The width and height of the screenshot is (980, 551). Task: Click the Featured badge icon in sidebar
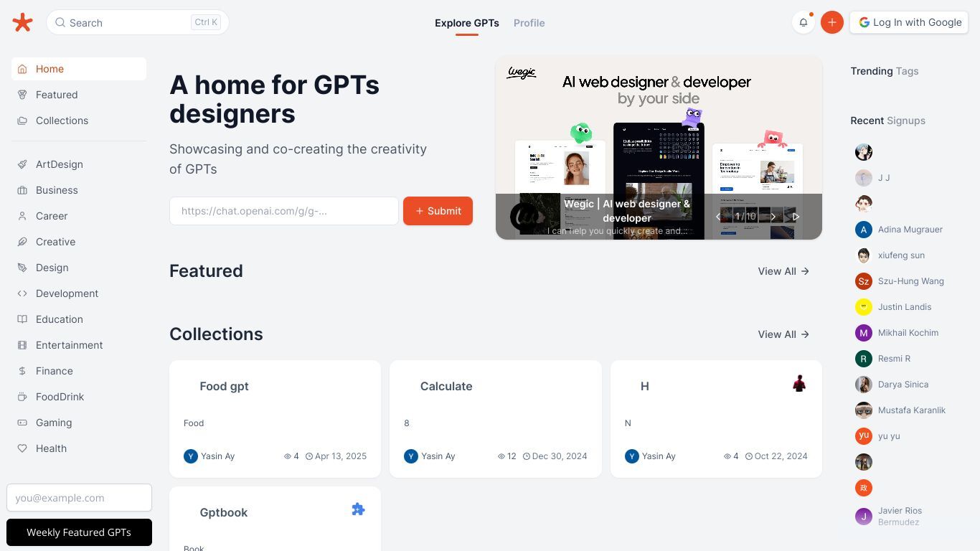[x=22, y=95]
